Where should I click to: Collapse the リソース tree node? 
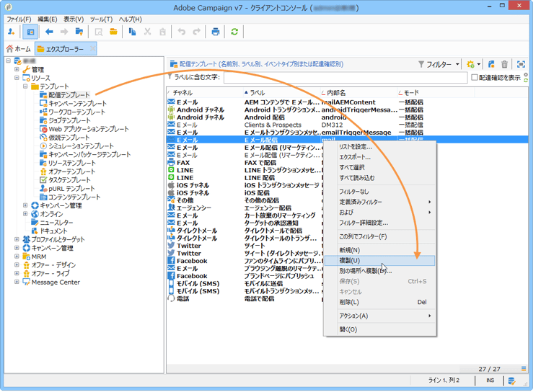point(17,78)
